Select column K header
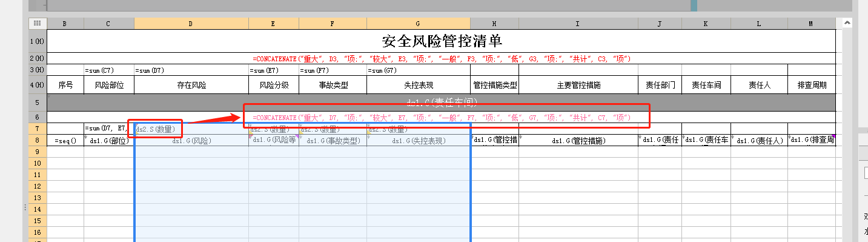This screenshot has height=242, width=868. point(706,23)
